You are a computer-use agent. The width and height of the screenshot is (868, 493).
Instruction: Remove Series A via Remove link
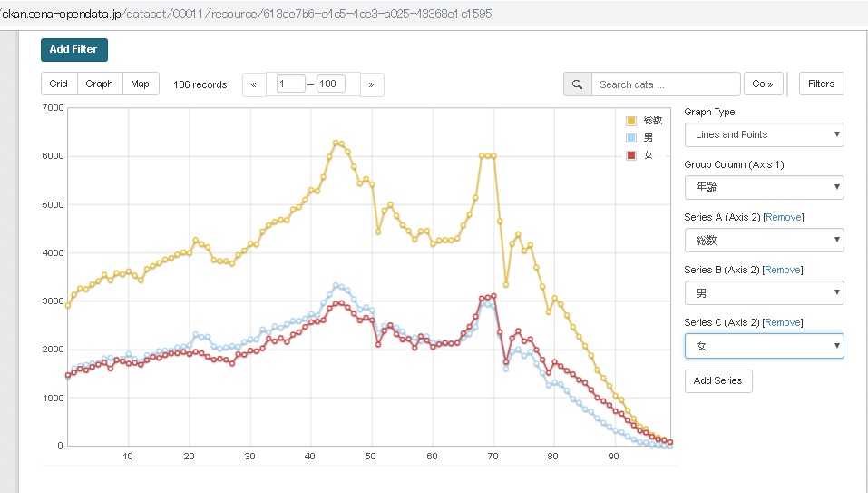783,217
